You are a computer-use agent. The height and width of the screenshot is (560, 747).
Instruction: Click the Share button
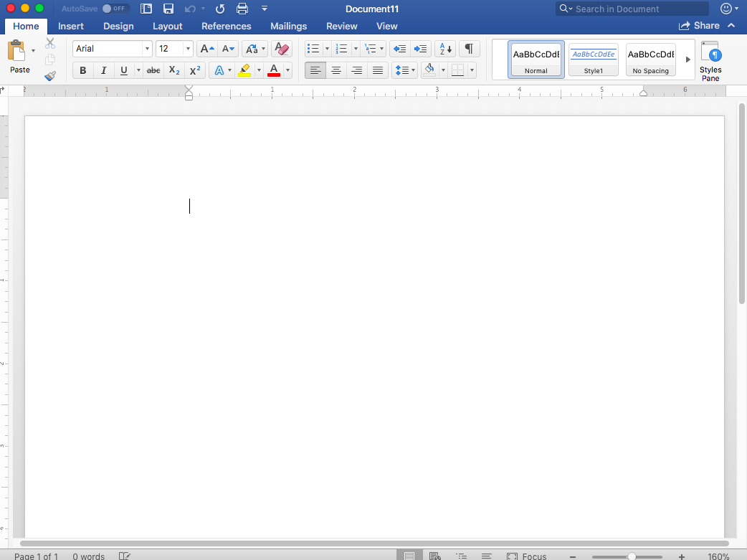pos(700,26)
